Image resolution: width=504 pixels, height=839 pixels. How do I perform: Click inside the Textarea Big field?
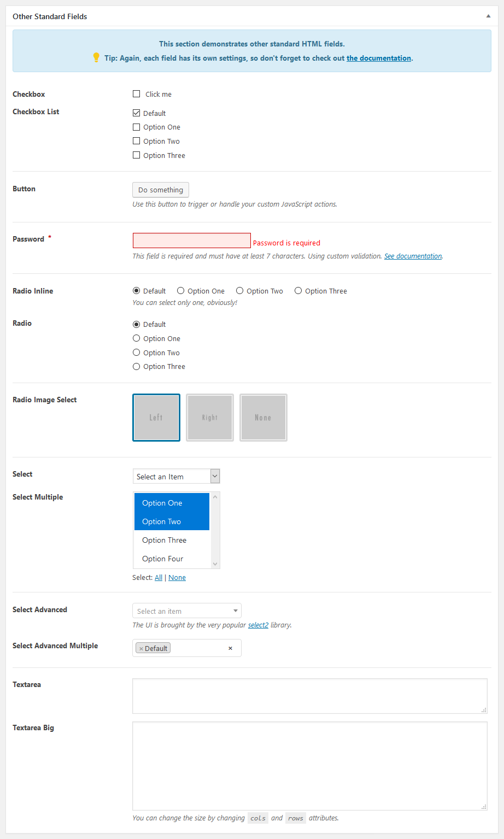click(x=309, y=766)
